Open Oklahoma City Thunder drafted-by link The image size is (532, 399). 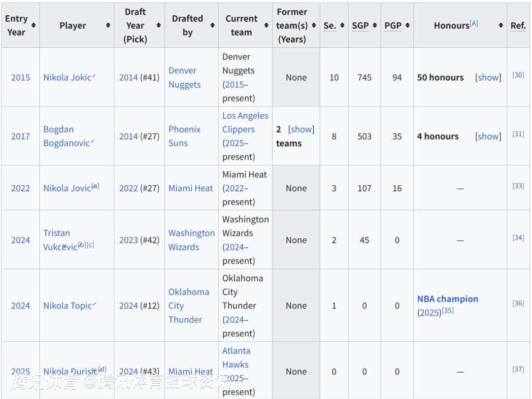pyautogui.click(x=188, y=305)
